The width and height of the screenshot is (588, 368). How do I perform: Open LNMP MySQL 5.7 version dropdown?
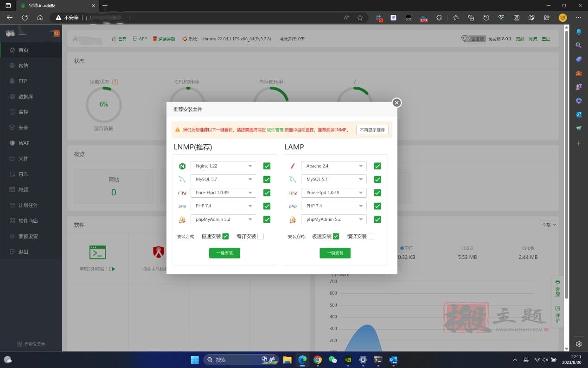(x=223, y=179)
